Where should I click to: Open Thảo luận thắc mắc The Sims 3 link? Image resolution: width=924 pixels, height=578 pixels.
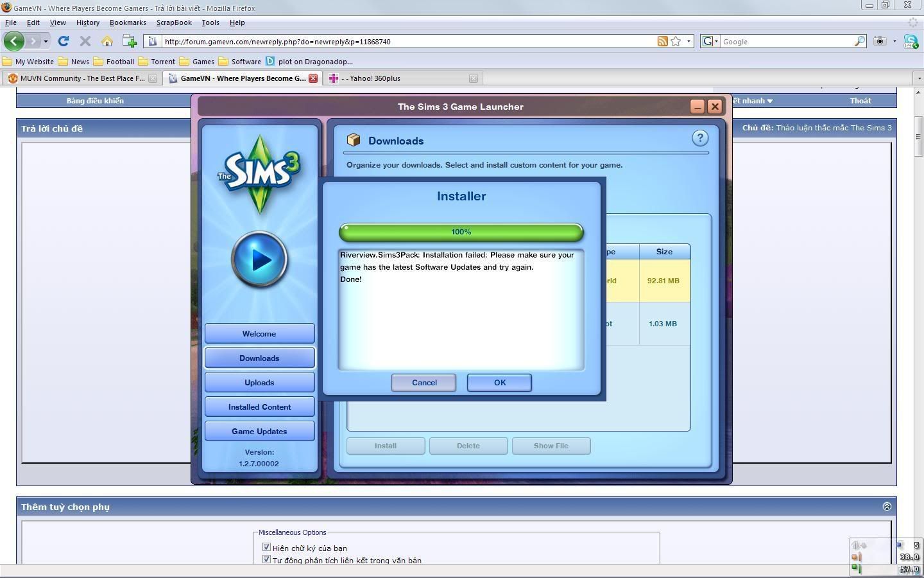[x=834, y=128]
